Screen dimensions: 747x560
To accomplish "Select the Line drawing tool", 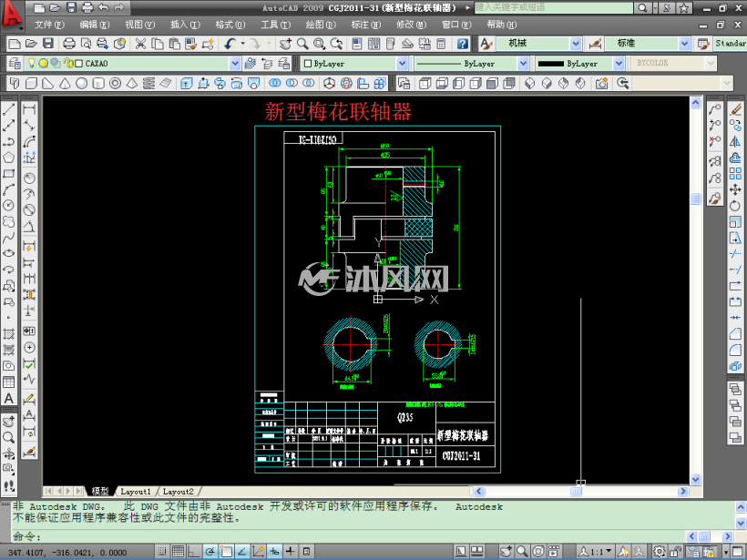I will (x=8, y=109).
